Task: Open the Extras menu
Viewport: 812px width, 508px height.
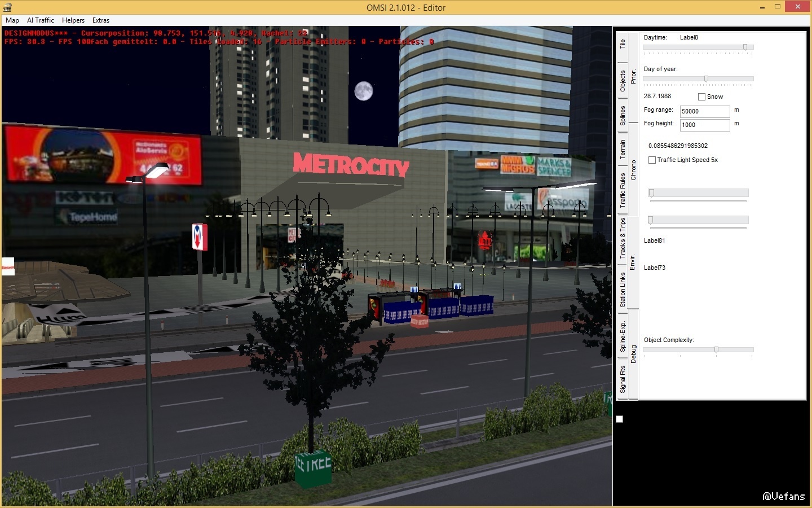Action: 101,20
